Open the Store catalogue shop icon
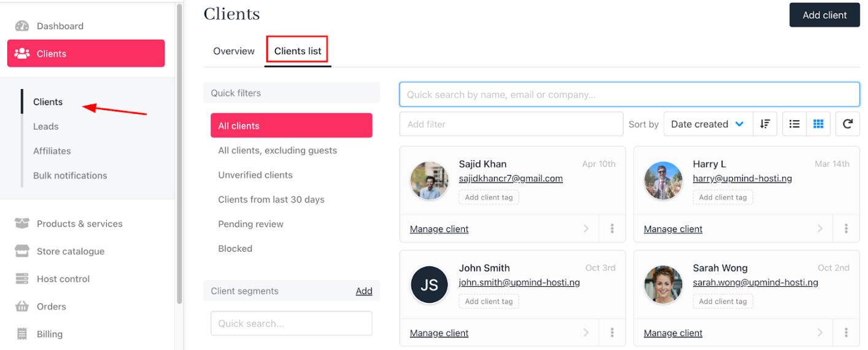Screen dimensions: 868x350 coord(22,251)
